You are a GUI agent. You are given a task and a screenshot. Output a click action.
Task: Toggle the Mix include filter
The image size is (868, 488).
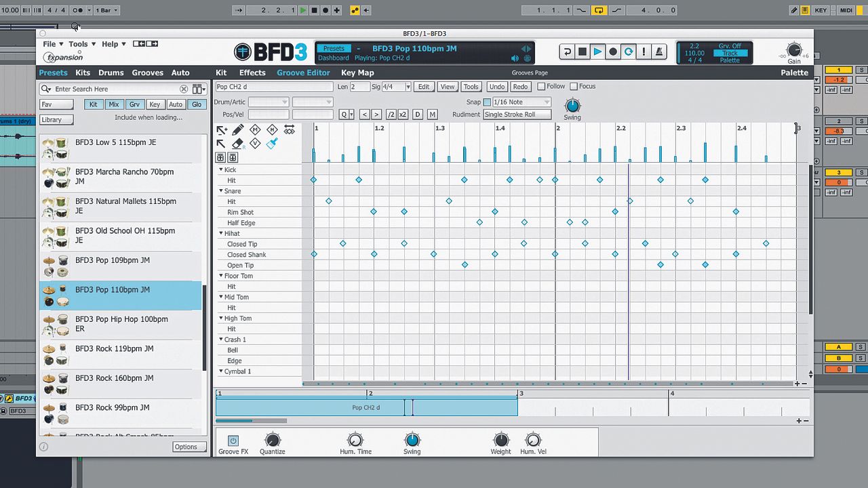tap(114, 104)
